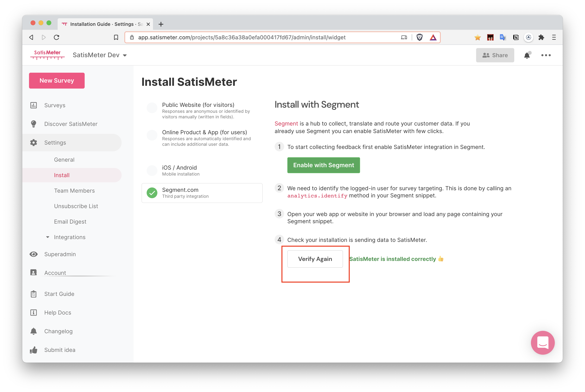Open Brave Shields lion icon

[x=419, y=37]
